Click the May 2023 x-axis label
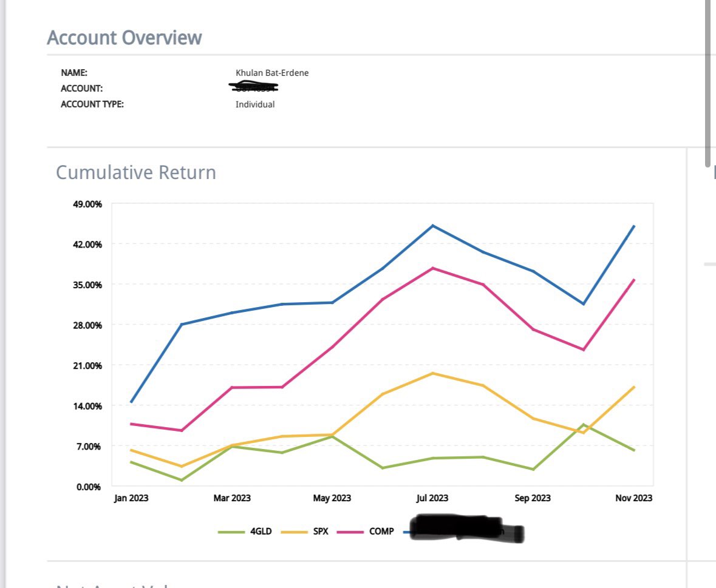Image resolution: width=716 pixels, height=588 pixels. (x=332, y=498)
